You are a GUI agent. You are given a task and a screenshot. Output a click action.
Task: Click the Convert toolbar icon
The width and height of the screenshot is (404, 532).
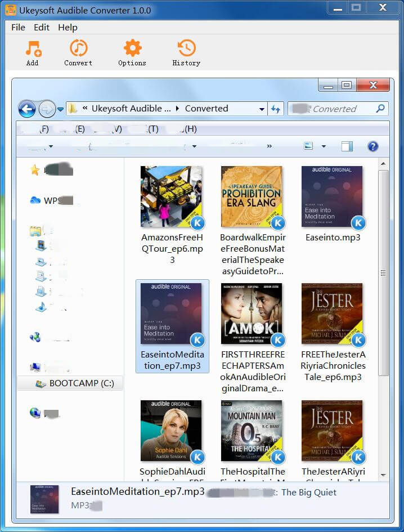pos(79,48)
